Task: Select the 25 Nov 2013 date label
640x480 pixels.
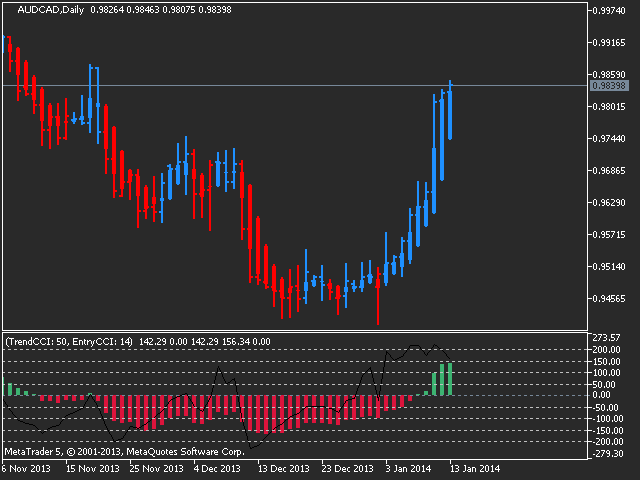Action: pos(157,468)
